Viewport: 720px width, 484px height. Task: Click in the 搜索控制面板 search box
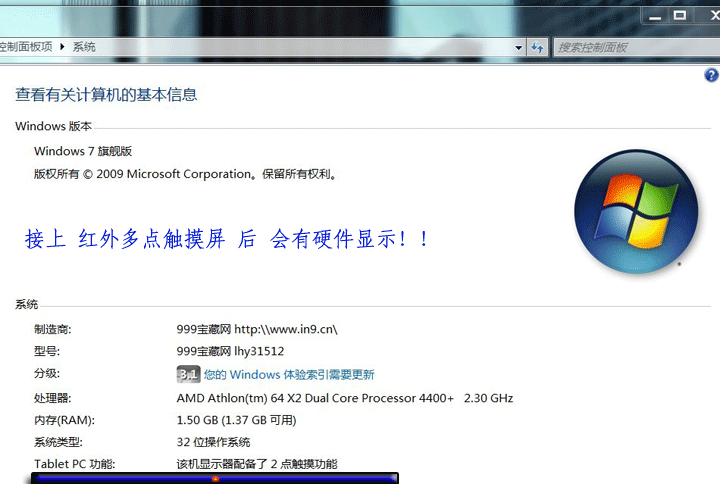click(636, 47)
